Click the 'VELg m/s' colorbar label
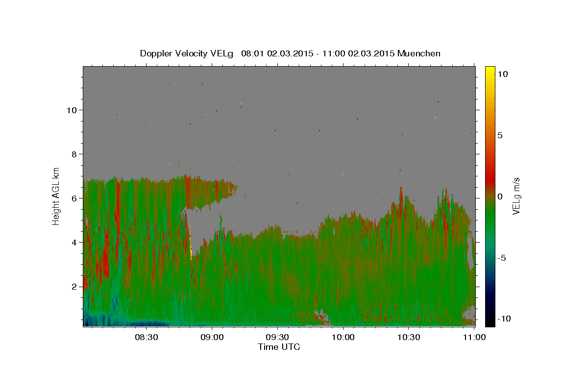 516,196
